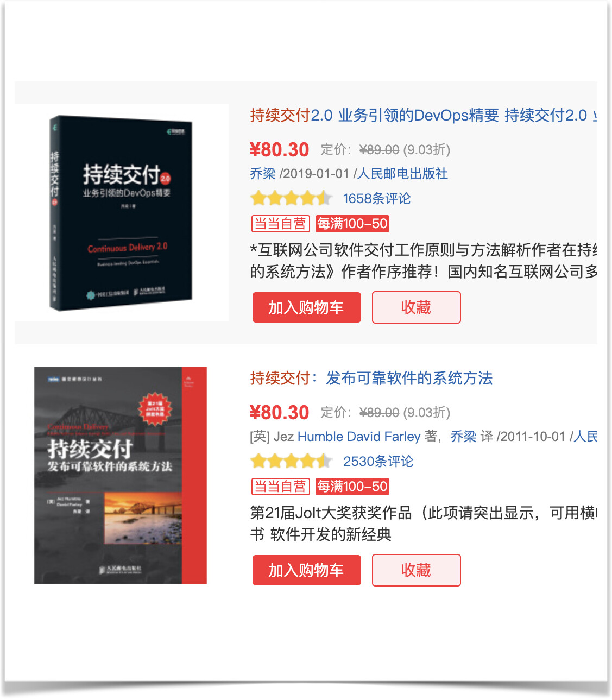Click 收藏 button for the second book
The height and width of the screenshot is (700, 612).
[x=417, y=570]
